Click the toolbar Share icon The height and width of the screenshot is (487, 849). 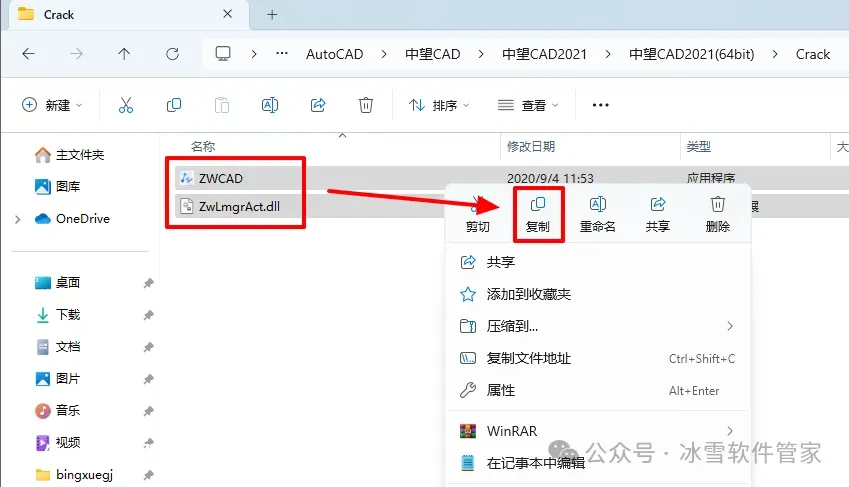[x=318, y=105]
